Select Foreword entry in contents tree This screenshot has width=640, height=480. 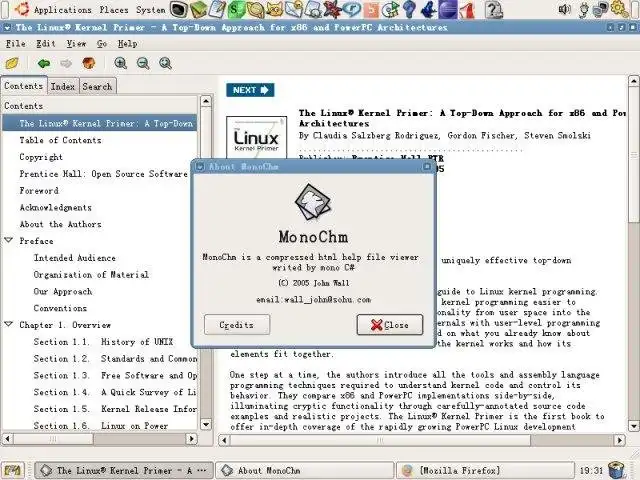(x=39, y=191)
